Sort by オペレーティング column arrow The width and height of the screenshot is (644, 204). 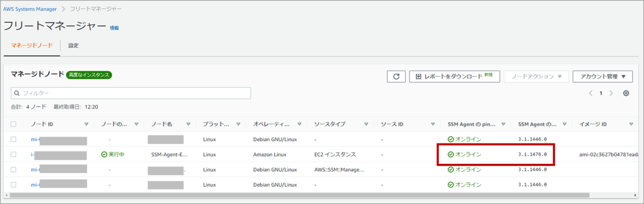point(299,124)
